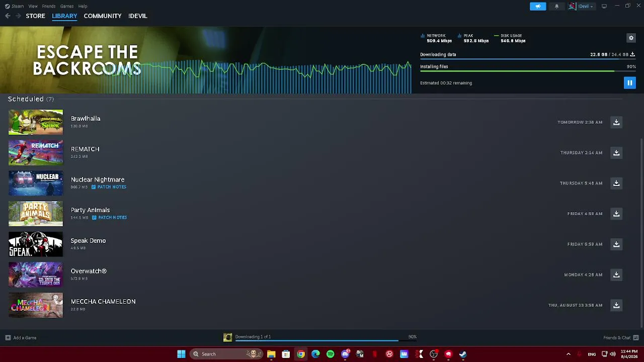
Task: Click the Downloading 1 of 1 status
Action: pyautogui.click(x=253, y=337)
